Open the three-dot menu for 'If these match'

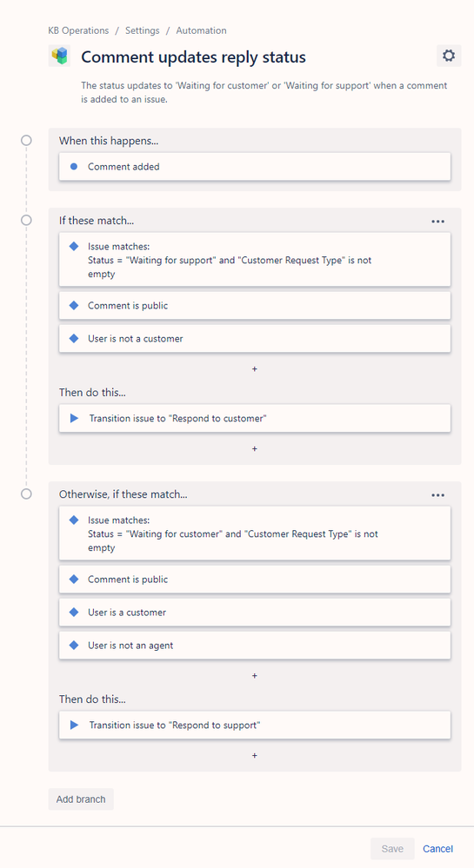point(438,222)
